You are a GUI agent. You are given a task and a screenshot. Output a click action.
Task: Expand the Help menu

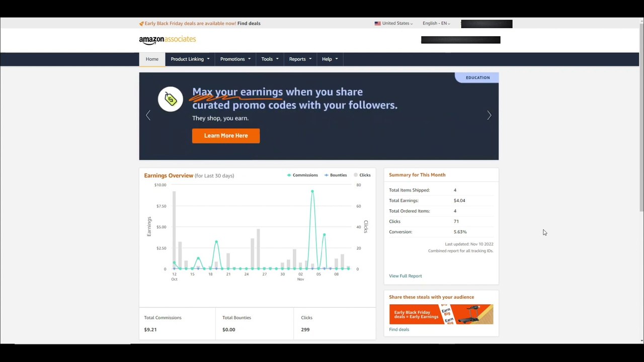pyautogui.click(x=330, y=59)
